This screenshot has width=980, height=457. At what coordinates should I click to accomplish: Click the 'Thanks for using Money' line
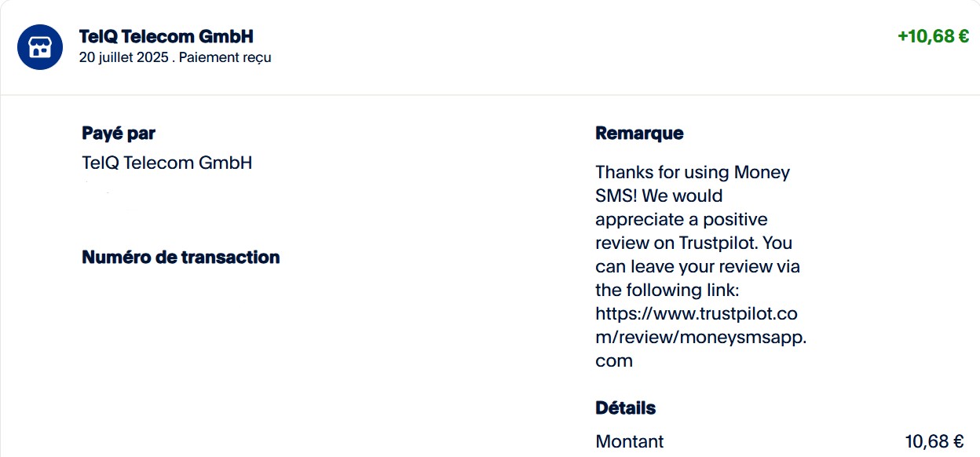pyautogui.click(x=693, y=172)
